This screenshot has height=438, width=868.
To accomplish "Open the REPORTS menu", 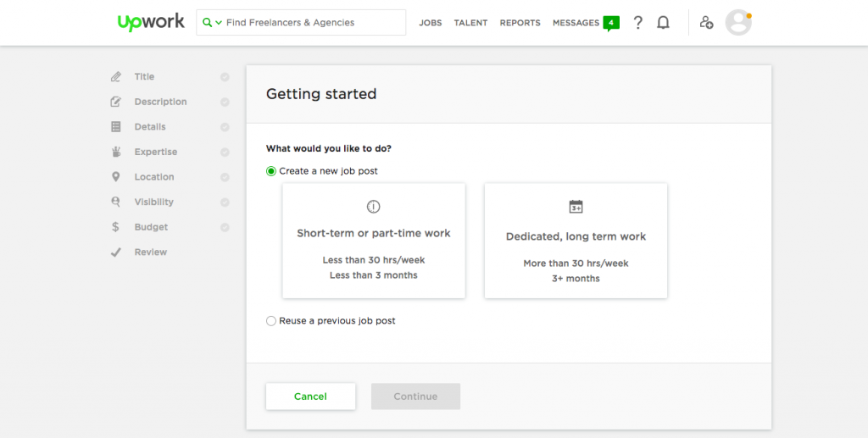I will (x=520, y=23).
